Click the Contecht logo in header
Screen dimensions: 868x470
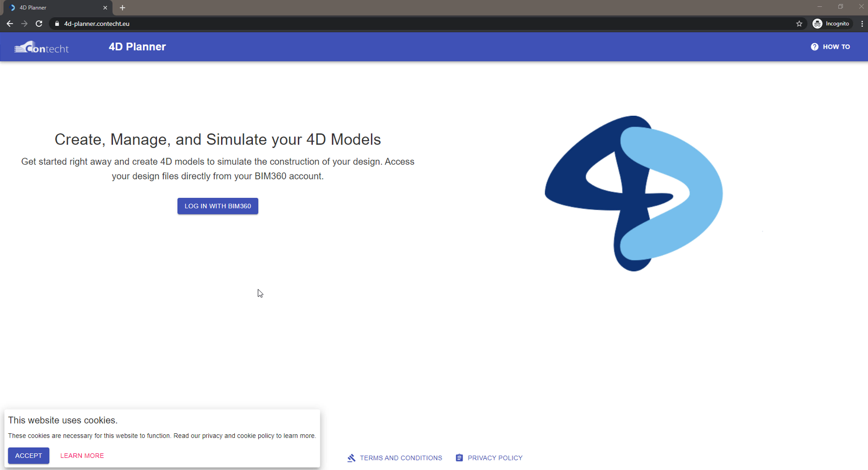[42, 47]
